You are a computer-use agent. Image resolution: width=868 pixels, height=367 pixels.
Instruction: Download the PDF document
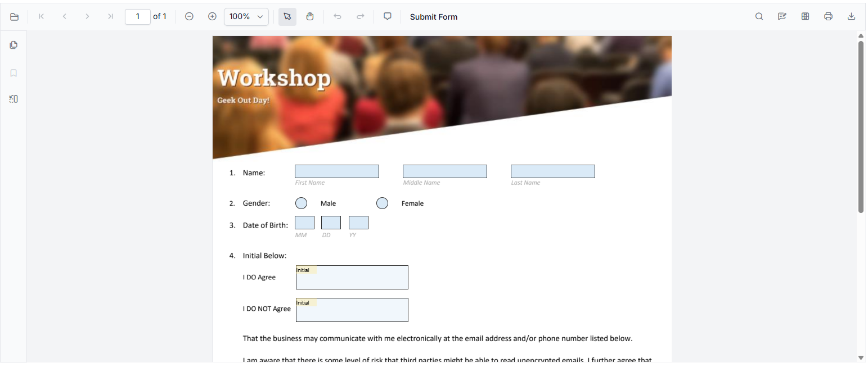[x=851, y=16]
